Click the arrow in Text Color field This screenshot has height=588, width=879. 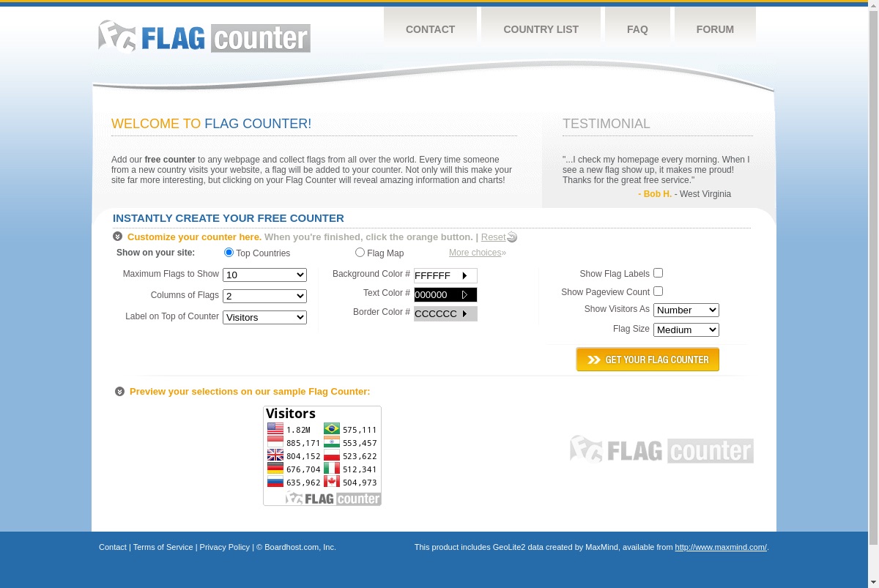tap(464, 295)
